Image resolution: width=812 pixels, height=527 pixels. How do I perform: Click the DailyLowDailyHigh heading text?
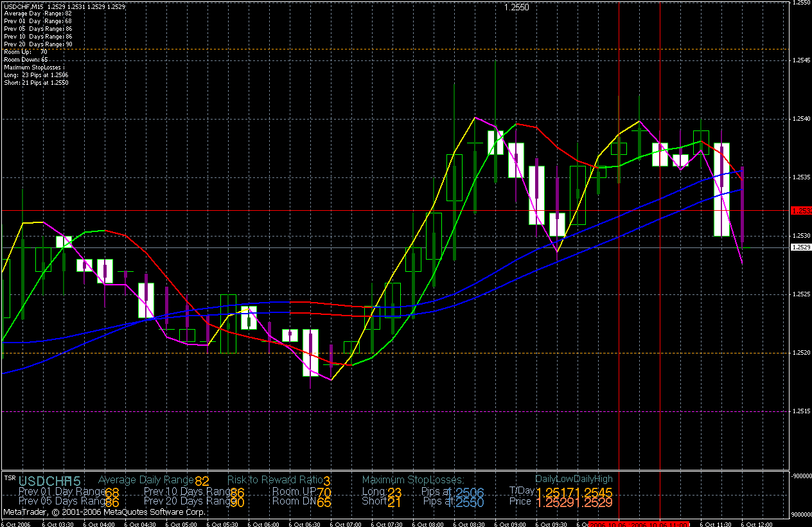[574, 479]
